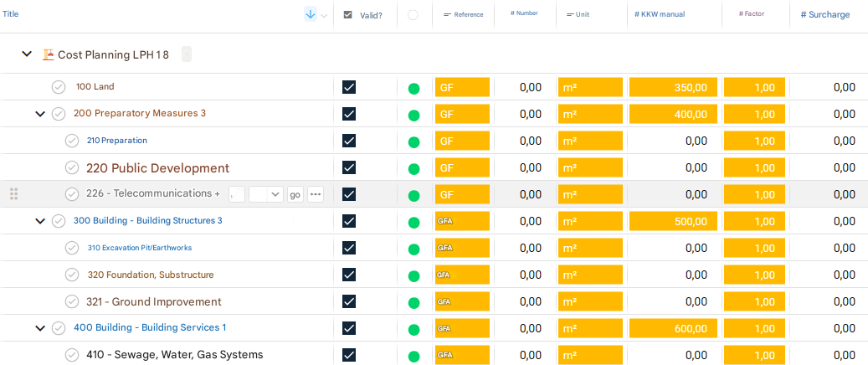Collapse the 400 Building Services group
This screenshot has width=868, height=365.
tap(40, 328)
